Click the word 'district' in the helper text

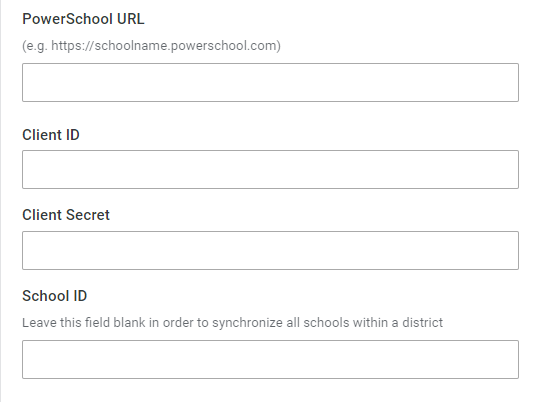pyautogui.click(x=422, y=323)
